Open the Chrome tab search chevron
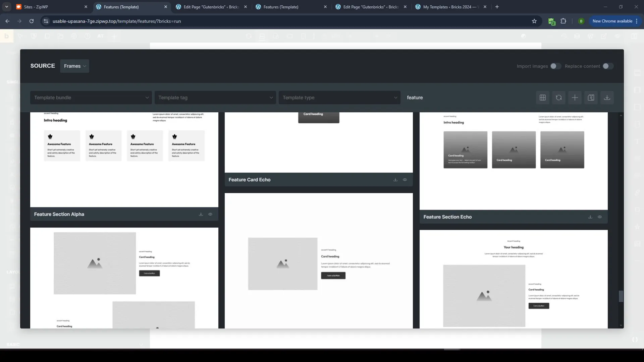Viewport: 644px width, 362px height. 7,7
